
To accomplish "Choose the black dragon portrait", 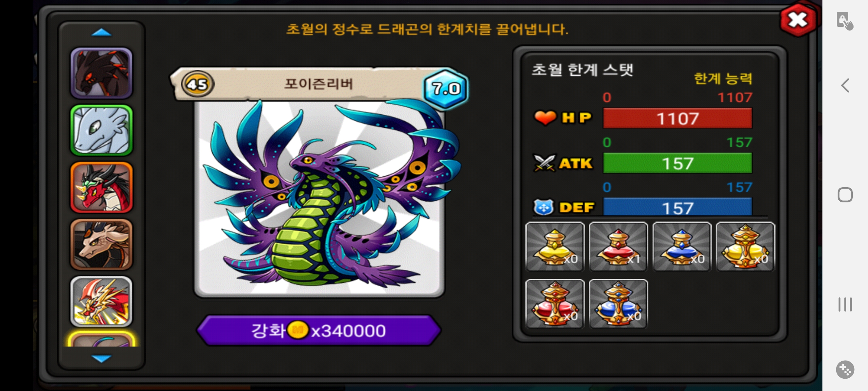I will [x=101, y=73].
